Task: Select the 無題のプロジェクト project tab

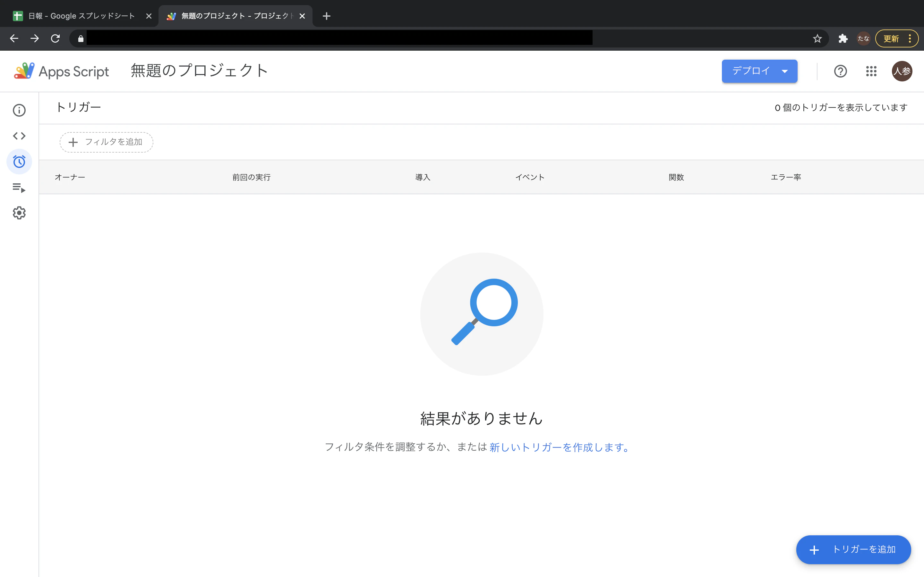Action: 229,16
